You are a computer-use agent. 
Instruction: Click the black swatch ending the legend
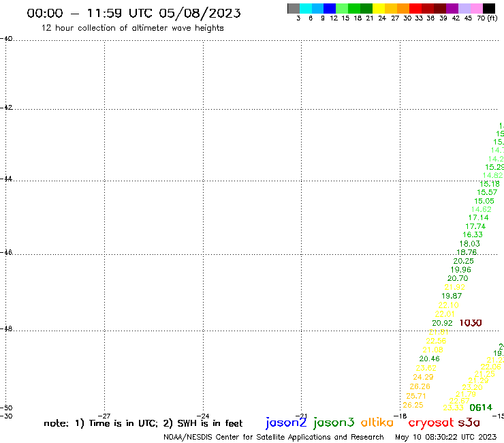489,8
